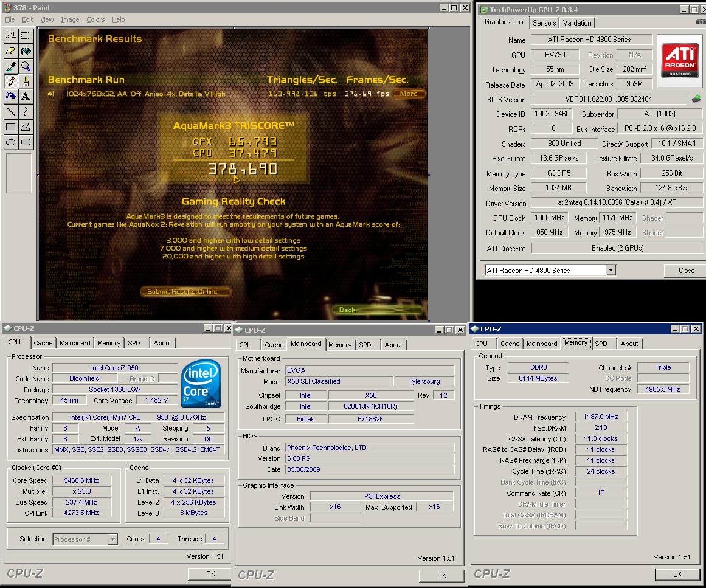The image size is (706, 588).
Task: Switch to the Validation tab in GPU-Z
Action: pos(576,23)
